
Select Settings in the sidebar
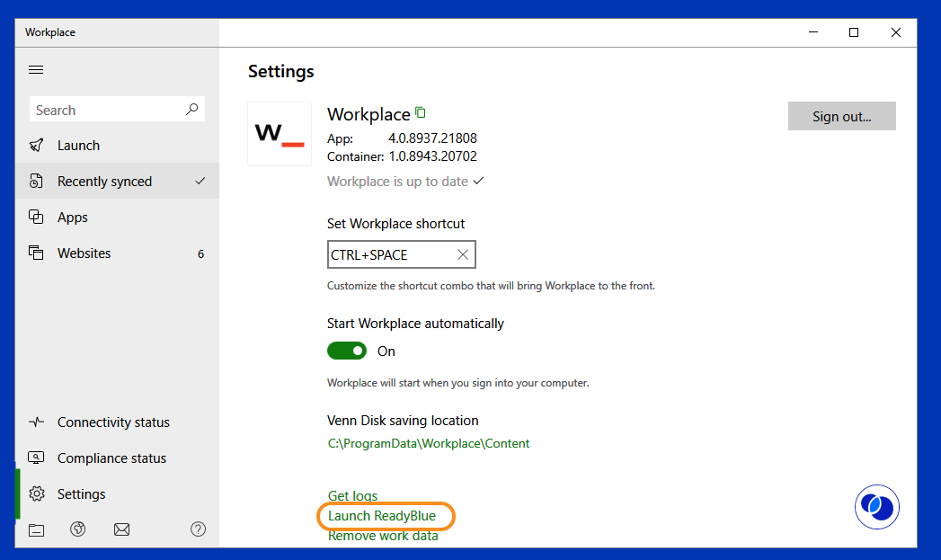point(117,494)
